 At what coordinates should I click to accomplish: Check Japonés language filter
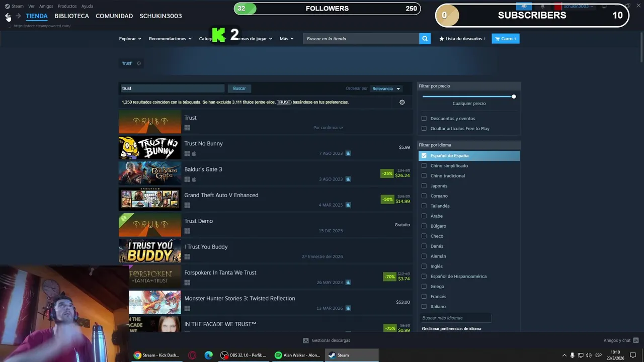(x=424, y=186)
